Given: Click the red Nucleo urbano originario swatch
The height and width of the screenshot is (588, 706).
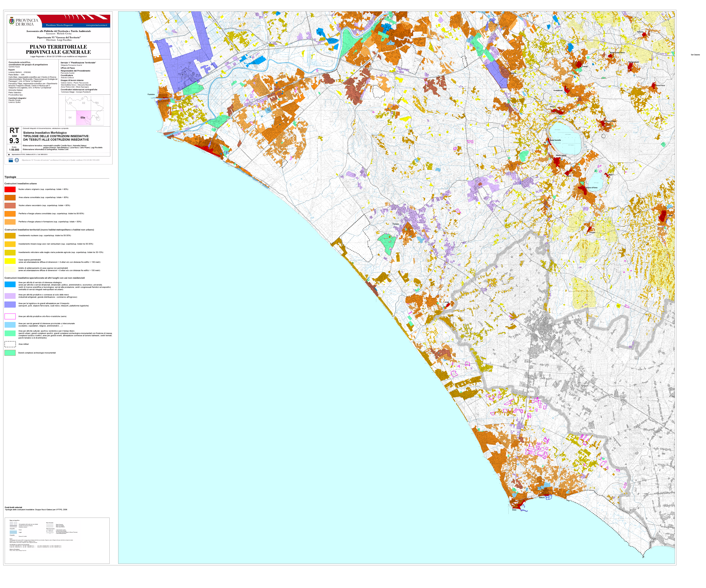Looking at the screenshot, I should tap(10, 189).
